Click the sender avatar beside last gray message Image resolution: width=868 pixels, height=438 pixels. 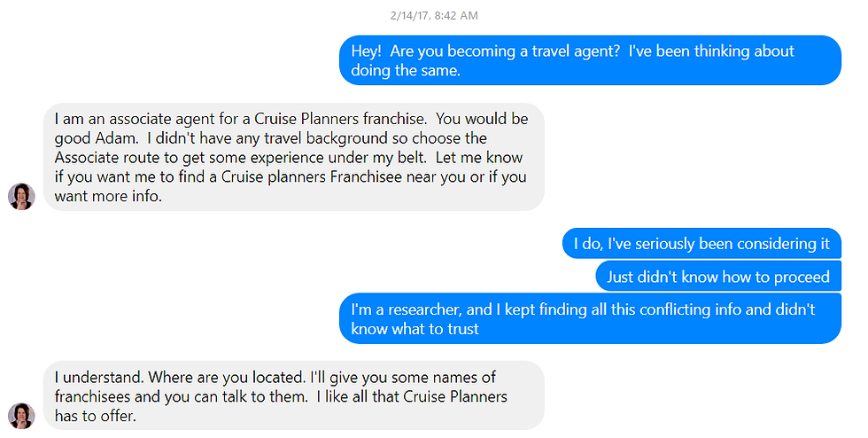21,416
